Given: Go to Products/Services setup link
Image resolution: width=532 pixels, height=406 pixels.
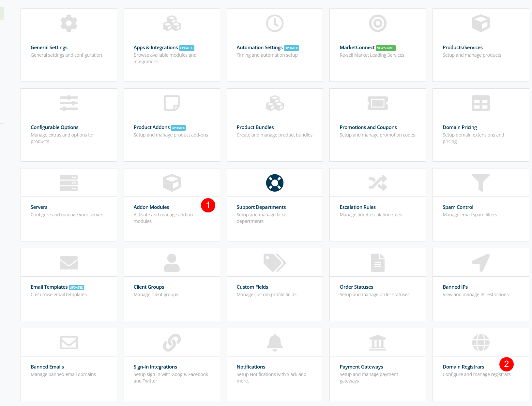Looking at the screenshot, I should click(463, 48).
